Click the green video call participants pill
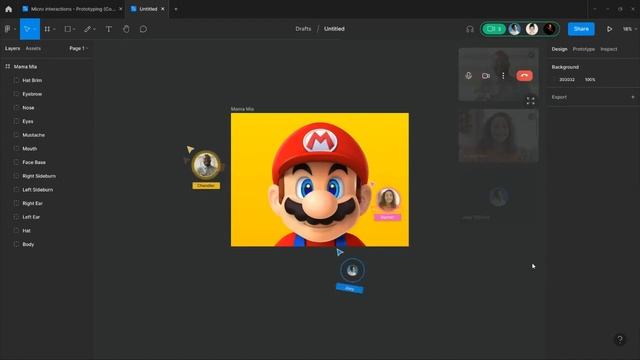This screenshot has width=640, height=360. [494, 29]
